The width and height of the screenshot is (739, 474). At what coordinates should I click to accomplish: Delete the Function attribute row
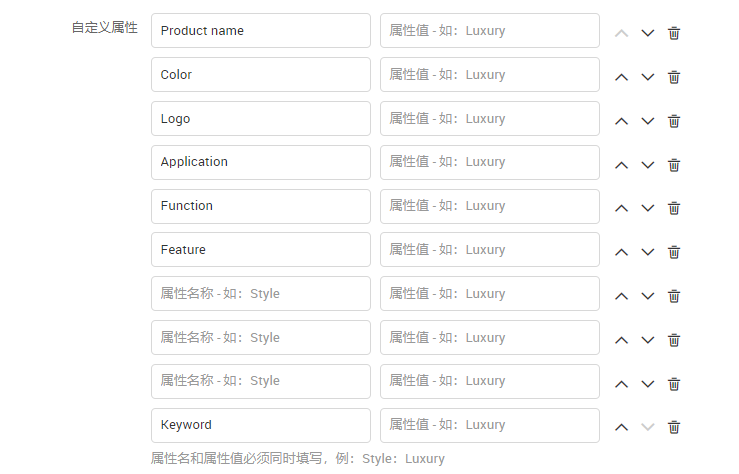click(x=674, y=208)
